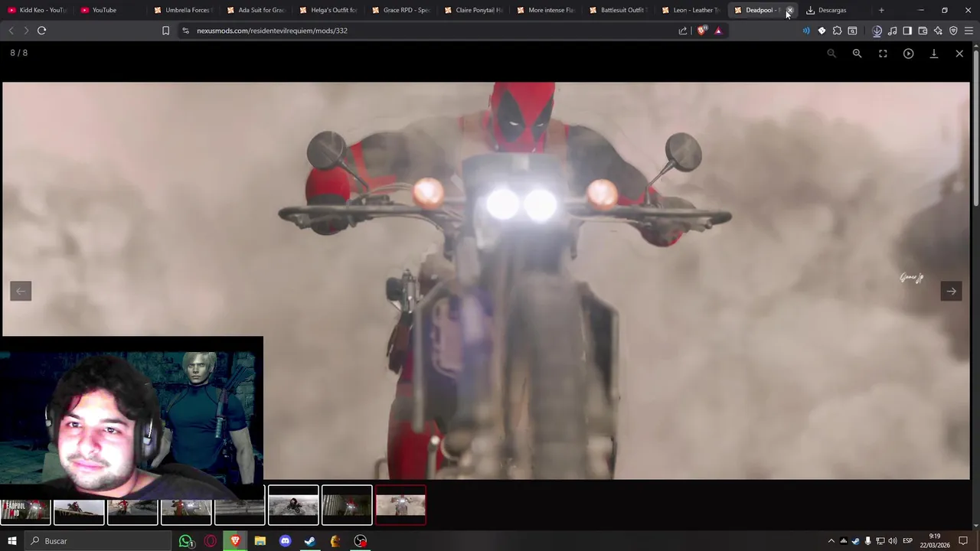Close the Deadpool tab
Viewport: 980px width, 551px height.
pos(790,10)
